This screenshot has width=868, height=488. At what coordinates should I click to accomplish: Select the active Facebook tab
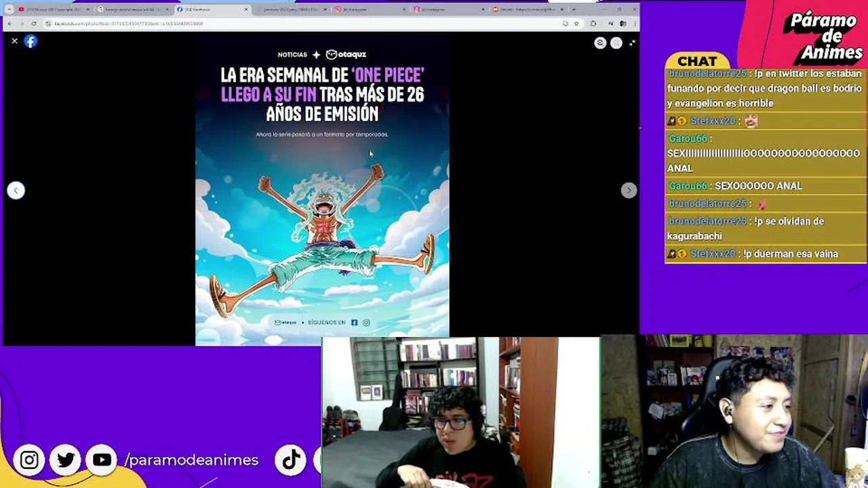(x=212, y=9)
